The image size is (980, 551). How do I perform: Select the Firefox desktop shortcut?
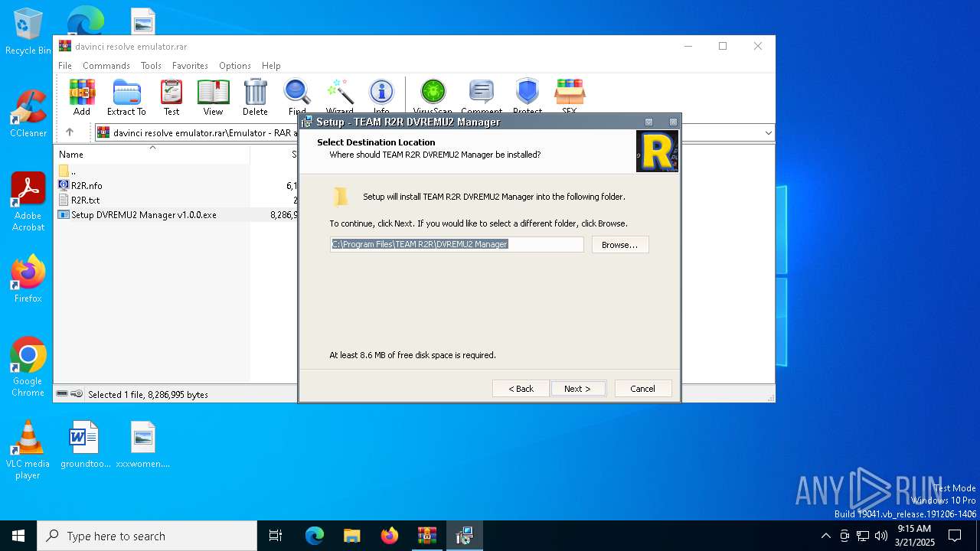pyautogui.click(x=28, y=279)
